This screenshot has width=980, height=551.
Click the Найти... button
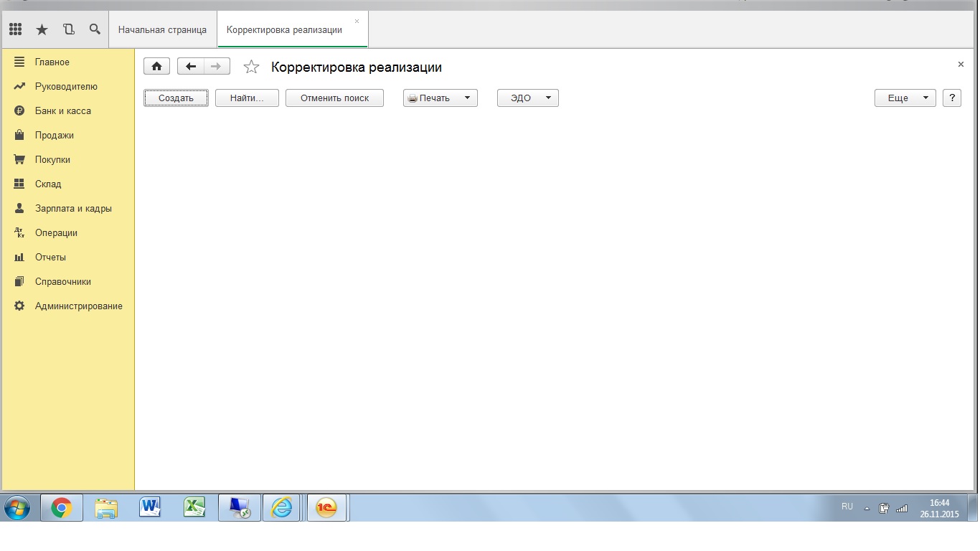[247, 98]
